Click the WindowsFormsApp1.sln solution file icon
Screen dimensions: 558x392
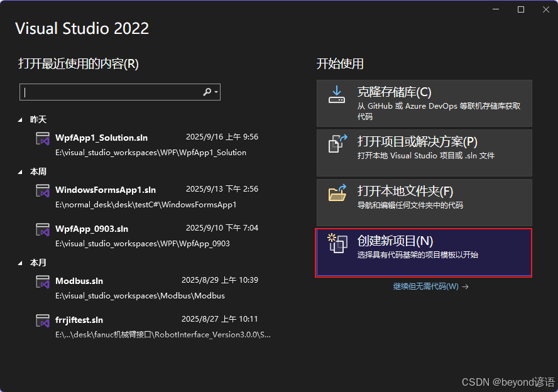click(x=43, y=191)
